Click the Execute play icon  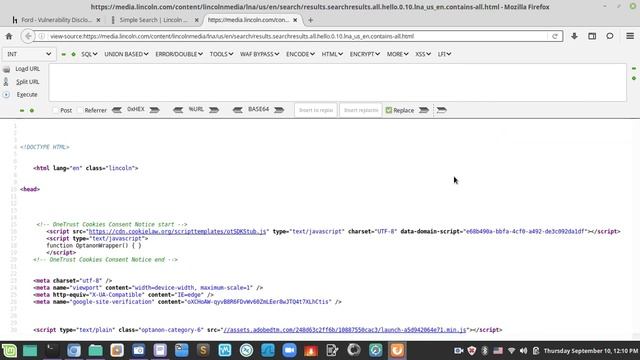click(6, 95)
